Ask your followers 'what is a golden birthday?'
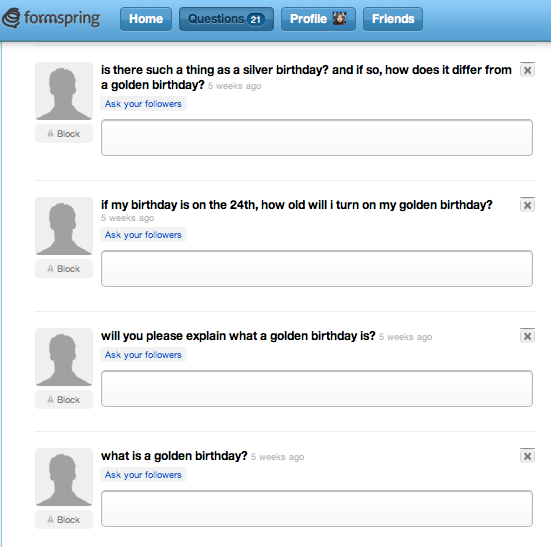This screenshot has width=551, height=547. 143,475
